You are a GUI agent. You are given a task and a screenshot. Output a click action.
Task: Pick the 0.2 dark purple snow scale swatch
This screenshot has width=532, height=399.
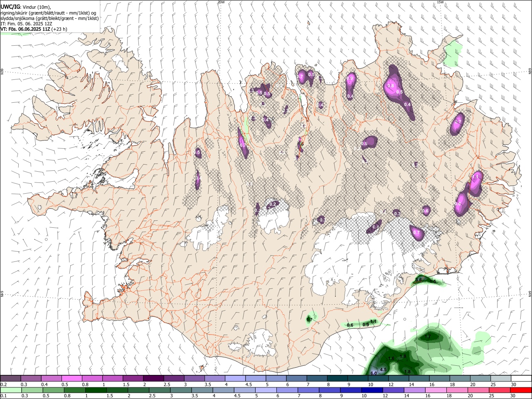click(10, 379)
